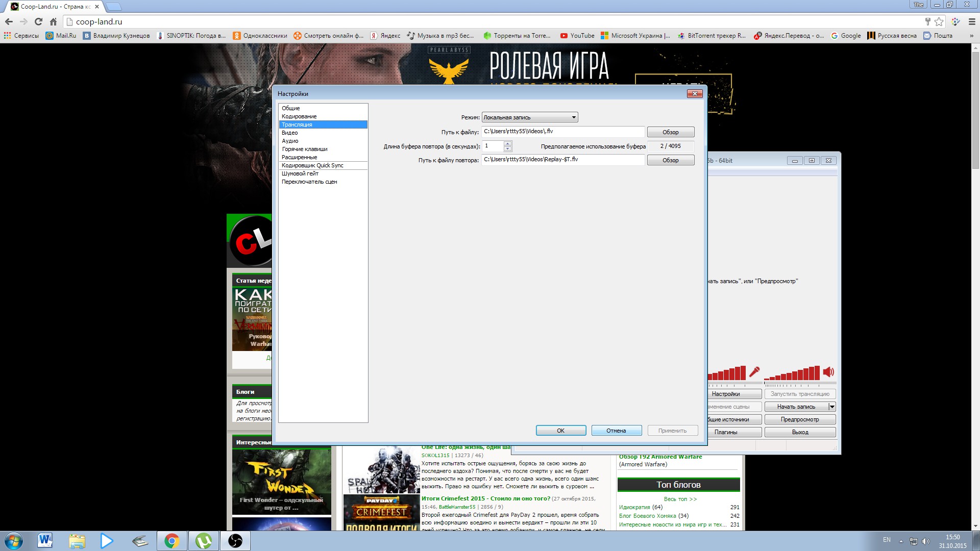
Task: Select Шумовой гейт settings section
Action: point(300,173)
